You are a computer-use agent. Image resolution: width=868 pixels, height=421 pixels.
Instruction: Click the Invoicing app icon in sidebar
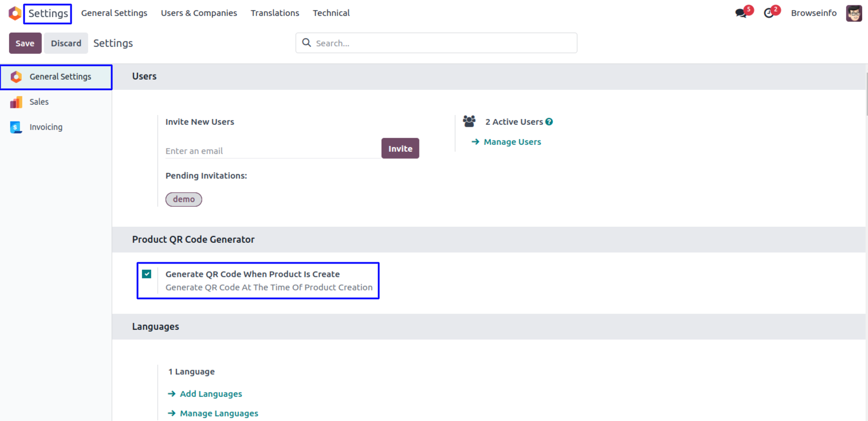point(16,127)
